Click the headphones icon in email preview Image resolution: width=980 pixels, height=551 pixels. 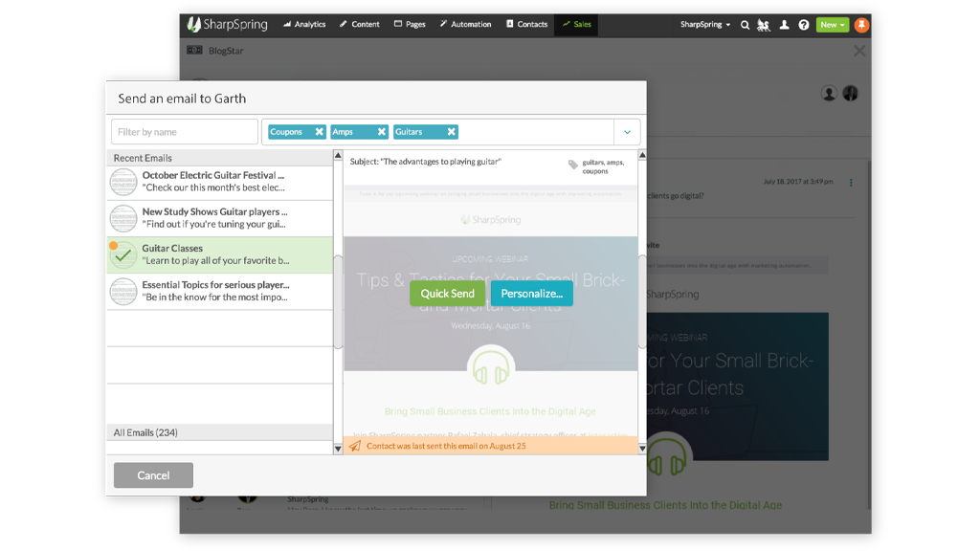pyautogui.click(x=491, y=367)
